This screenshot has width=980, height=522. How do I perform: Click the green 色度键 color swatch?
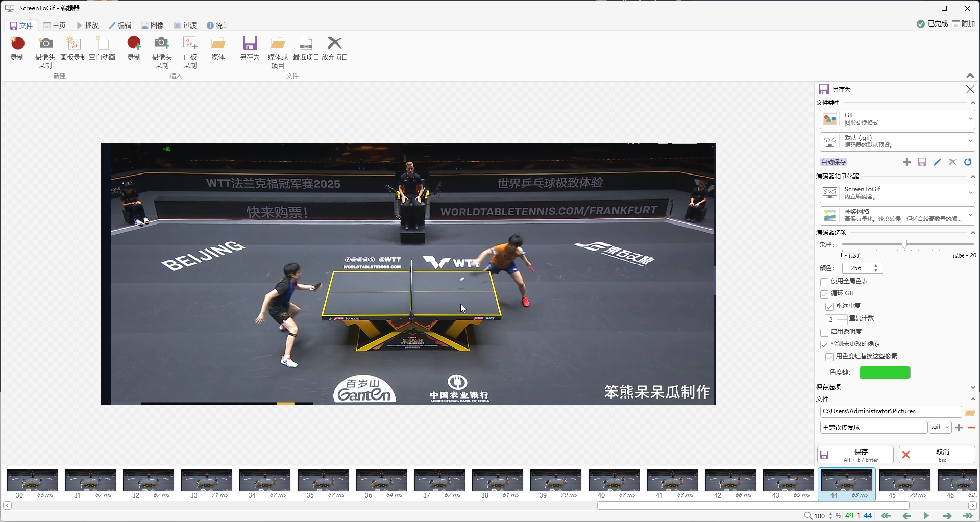(x=885, y=372)
